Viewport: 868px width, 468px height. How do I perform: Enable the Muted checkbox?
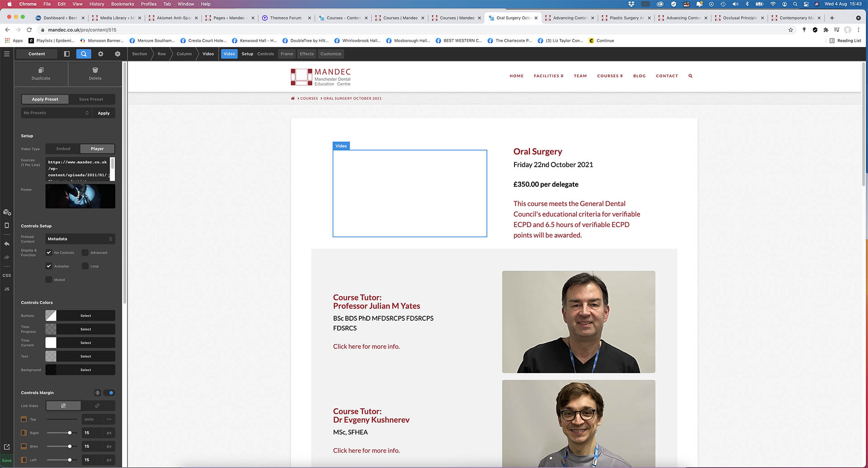click(49, 280)
